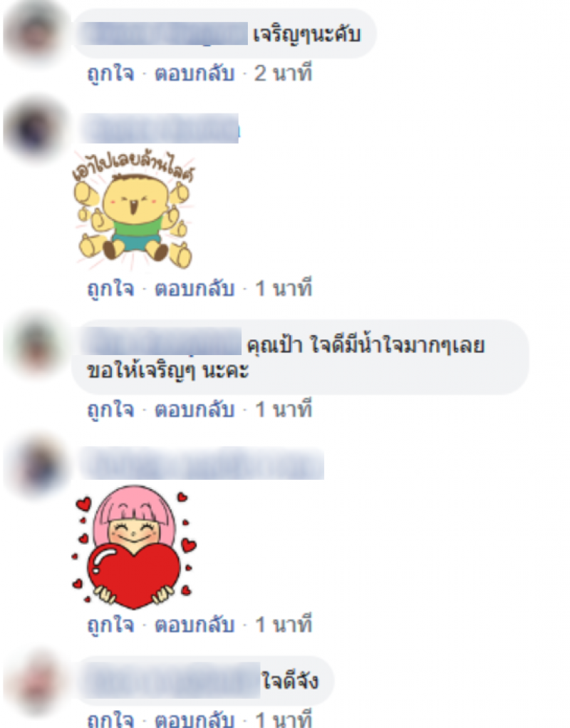Click ถูกใจ below the yellow character sticker
This screenshot has height=728, width=570.
click(111, 289)
